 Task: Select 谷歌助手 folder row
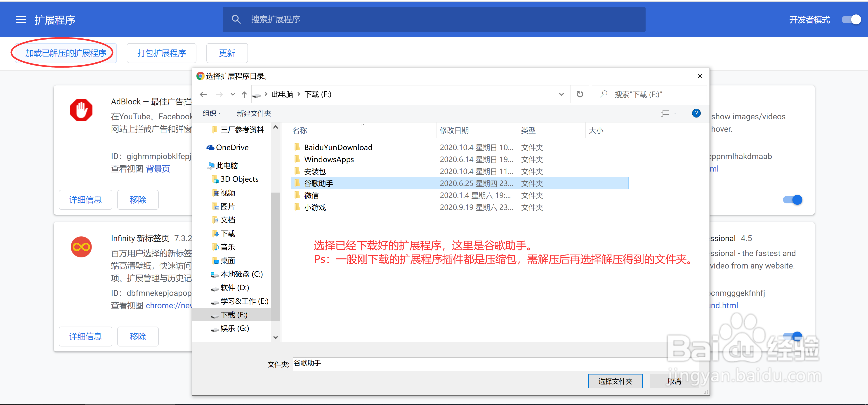[x=459, y=183]
